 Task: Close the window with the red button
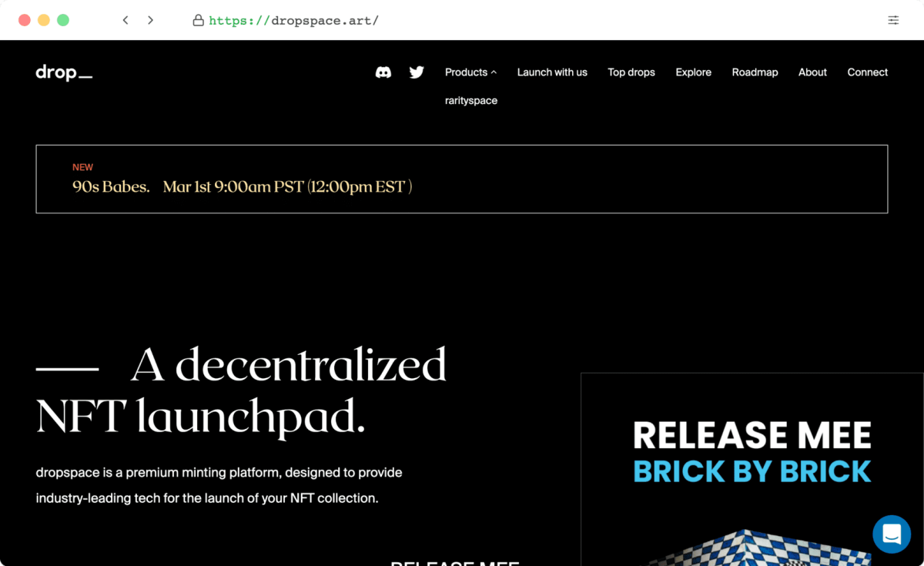(24, 20)
